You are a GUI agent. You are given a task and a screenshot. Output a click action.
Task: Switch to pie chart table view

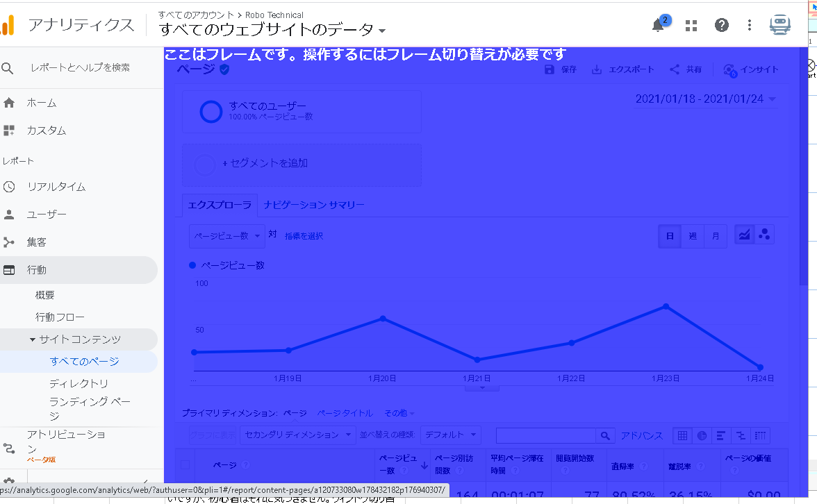[702, 435]
